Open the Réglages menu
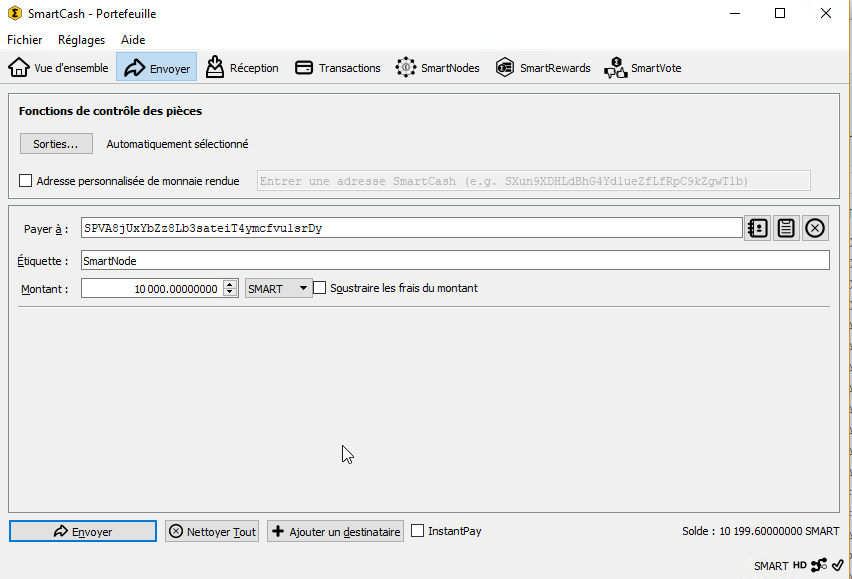The height and width of the screenshot is (579, 852). [x=81, y=40]
